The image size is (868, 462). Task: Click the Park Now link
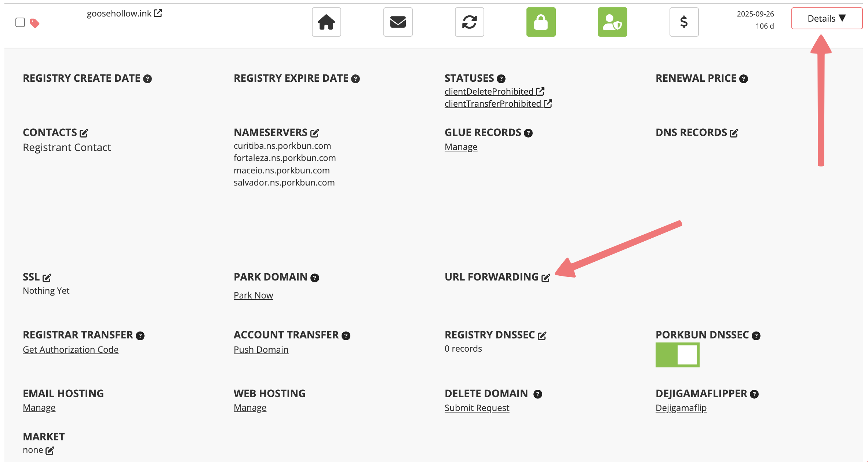[253, 295]
